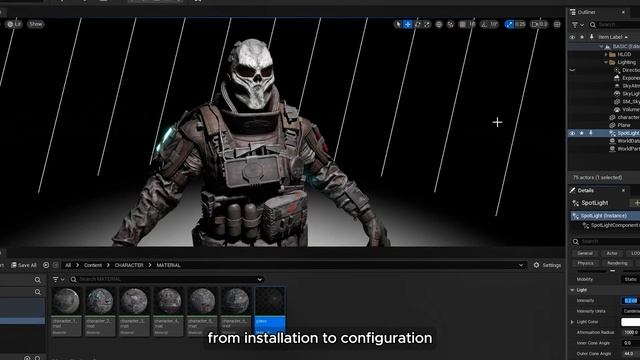Activate the translate move gizmo tool

click(407, 24)
